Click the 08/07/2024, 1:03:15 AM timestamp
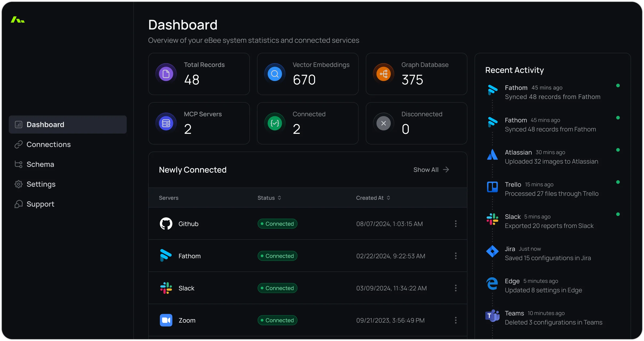Viewport: 644px width, 341px height. (x=390, y=224)
